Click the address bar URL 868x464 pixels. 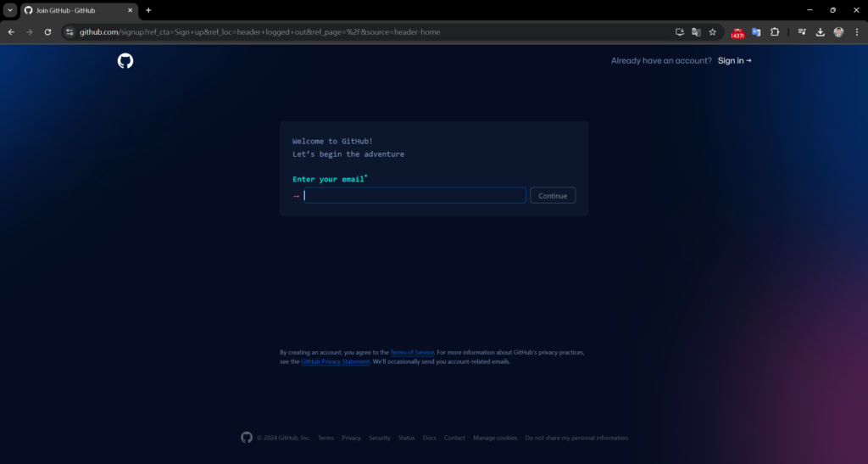click(x=259, y=32)
